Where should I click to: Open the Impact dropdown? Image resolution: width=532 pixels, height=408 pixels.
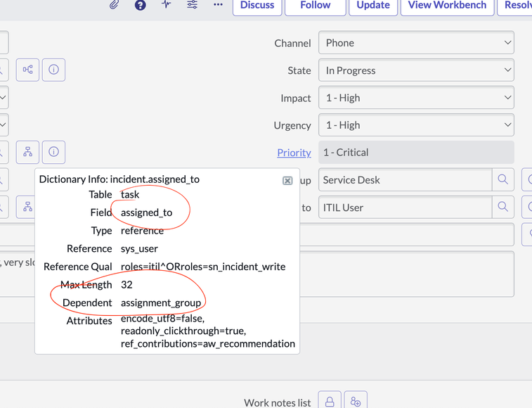click(x=415, y=98)
